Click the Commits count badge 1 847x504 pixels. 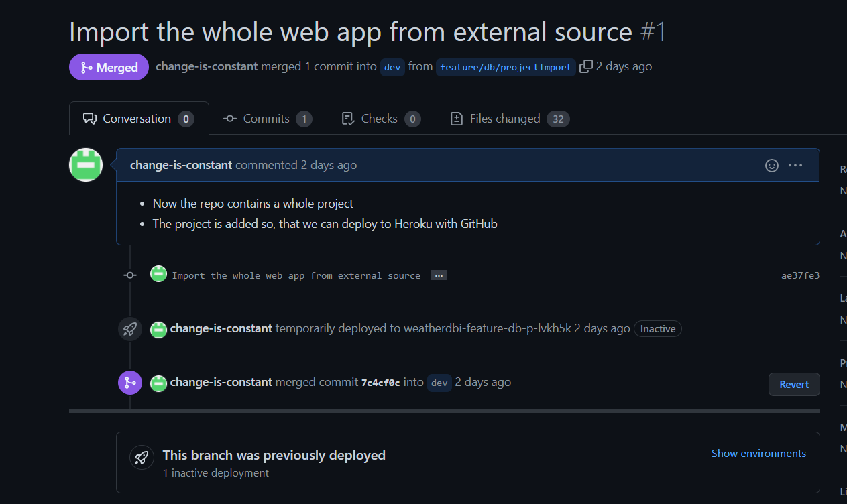(304, 119)
